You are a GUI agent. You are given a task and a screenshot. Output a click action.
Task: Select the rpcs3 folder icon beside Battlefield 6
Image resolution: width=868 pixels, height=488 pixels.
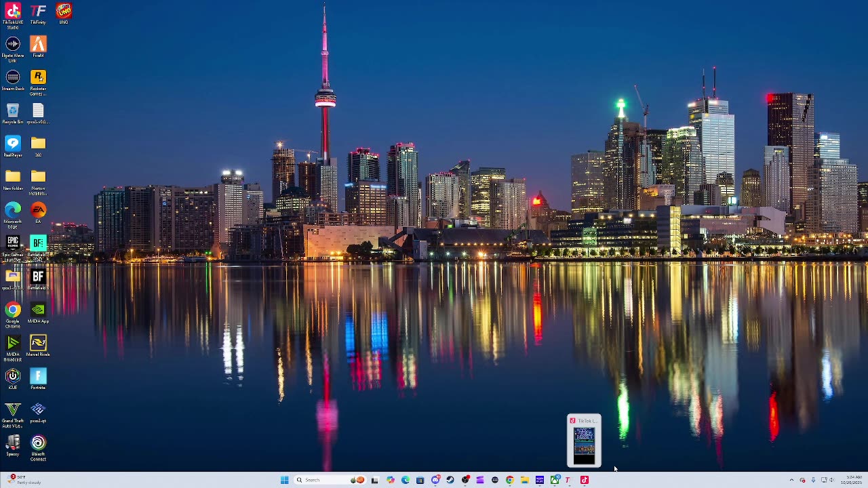13,279
